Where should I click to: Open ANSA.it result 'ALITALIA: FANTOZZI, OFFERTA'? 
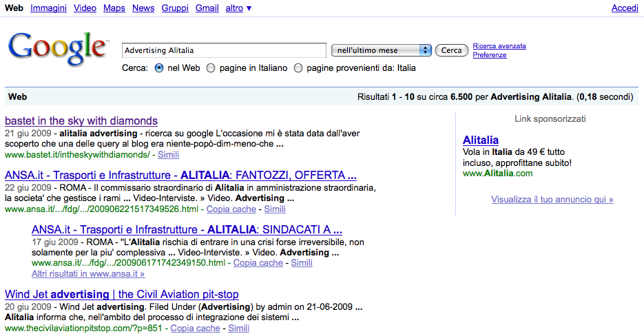tap(180, 176)
